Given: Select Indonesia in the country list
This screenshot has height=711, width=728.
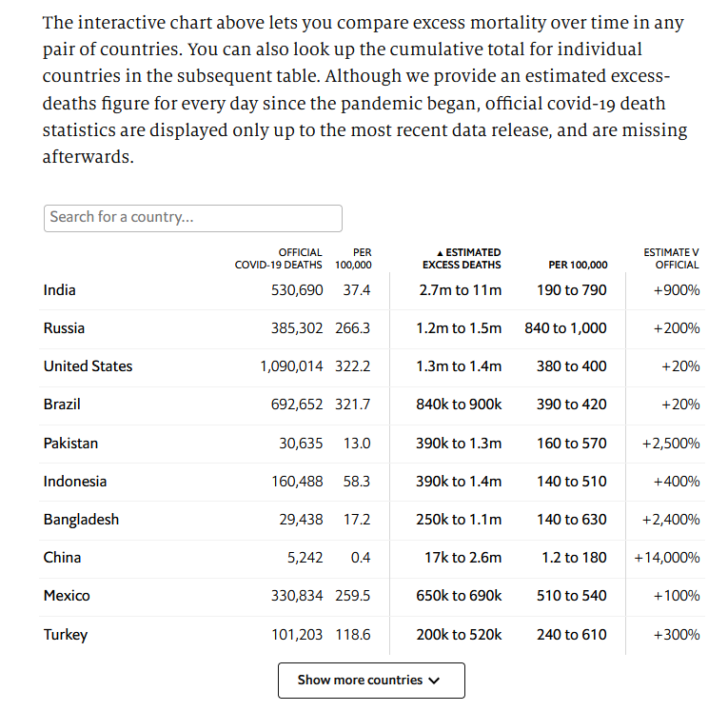Looking at the screenshot, I should tap(75, 482).
